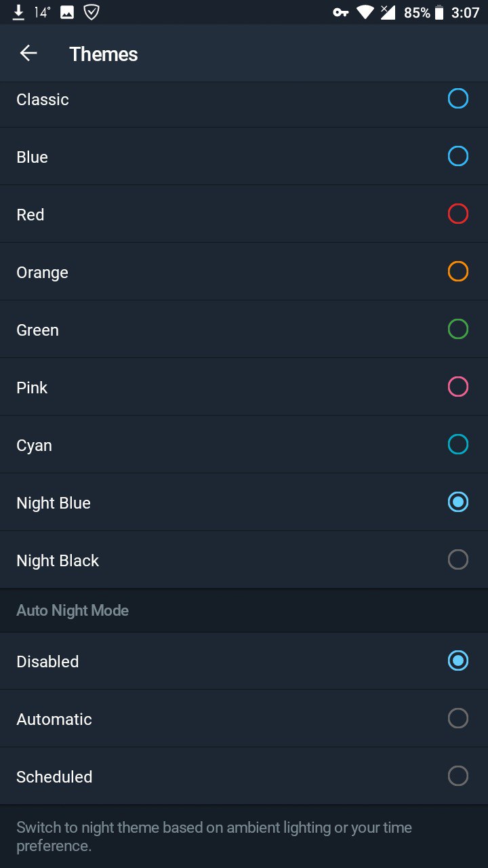Tap the Wi-Fi status icon
The width and height of the screenshot is (488, 868).
tap(365, 12)
